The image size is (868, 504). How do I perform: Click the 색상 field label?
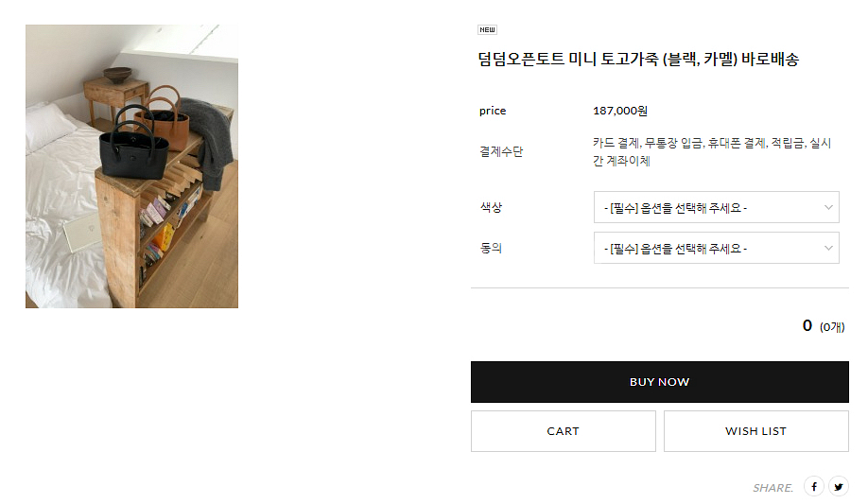[x=491, y=207]
